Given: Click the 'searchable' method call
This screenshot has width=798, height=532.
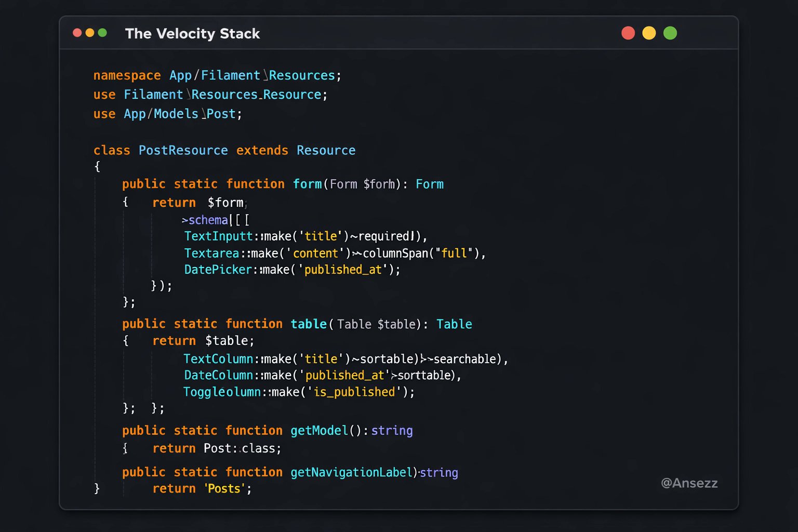Looking at the screenshot, I should click(x=464, y=359).
